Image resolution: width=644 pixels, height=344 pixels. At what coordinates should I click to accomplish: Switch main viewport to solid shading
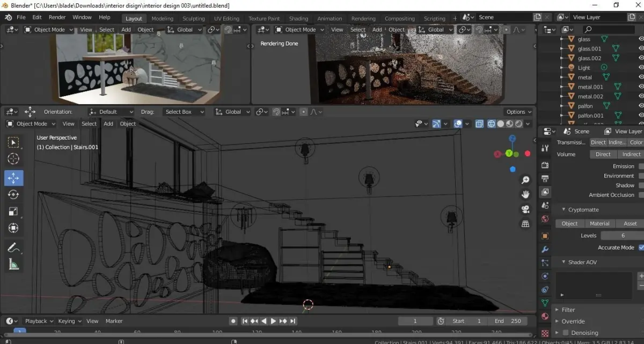pyautogui.click(x=500, y=124)
